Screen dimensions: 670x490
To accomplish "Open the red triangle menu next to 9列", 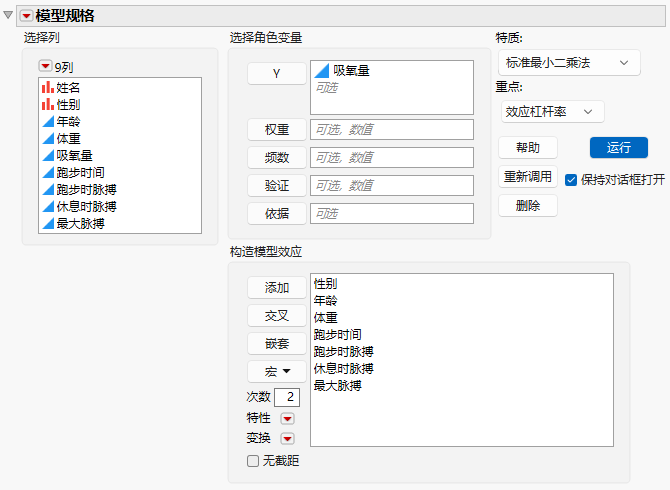I will 45,66.
